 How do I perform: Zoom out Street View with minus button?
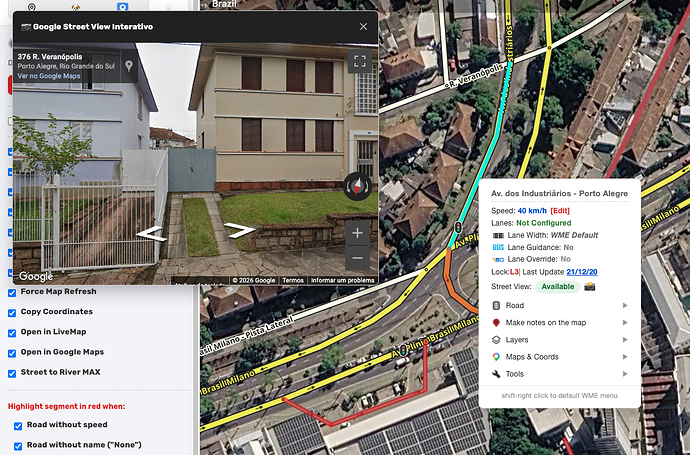(357, 258)
